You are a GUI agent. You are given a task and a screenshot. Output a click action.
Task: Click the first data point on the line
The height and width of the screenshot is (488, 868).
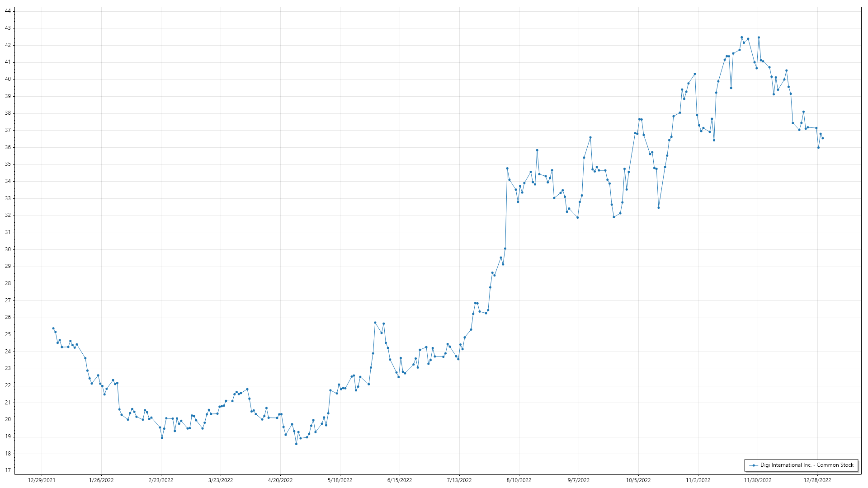click(x=53, y=328)
